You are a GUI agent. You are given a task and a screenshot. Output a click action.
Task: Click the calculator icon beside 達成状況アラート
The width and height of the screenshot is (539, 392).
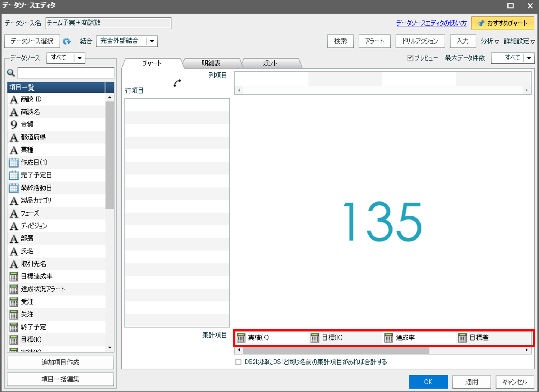point(14,289)
